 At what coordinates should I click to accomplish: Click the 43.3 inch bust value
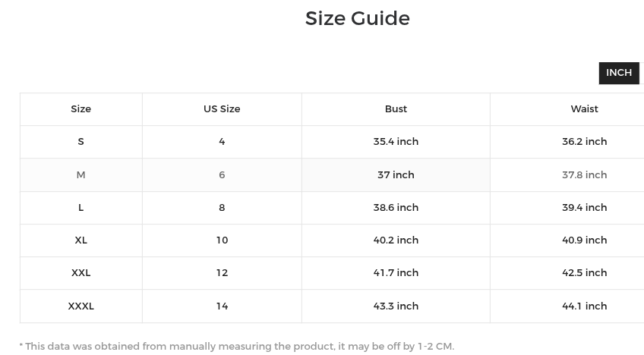pyautogui.click(x=396, y=306)
